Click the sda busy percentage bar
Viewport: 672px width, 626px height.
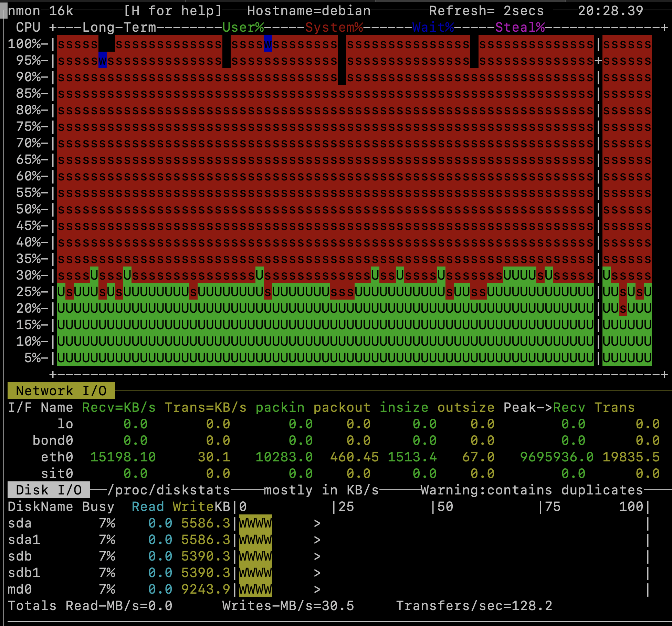click(255, 523)
